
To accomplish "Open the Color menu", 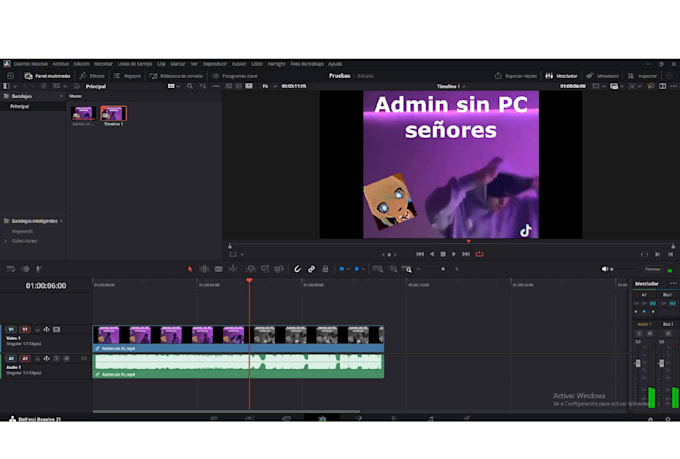I will coord(257,64).
